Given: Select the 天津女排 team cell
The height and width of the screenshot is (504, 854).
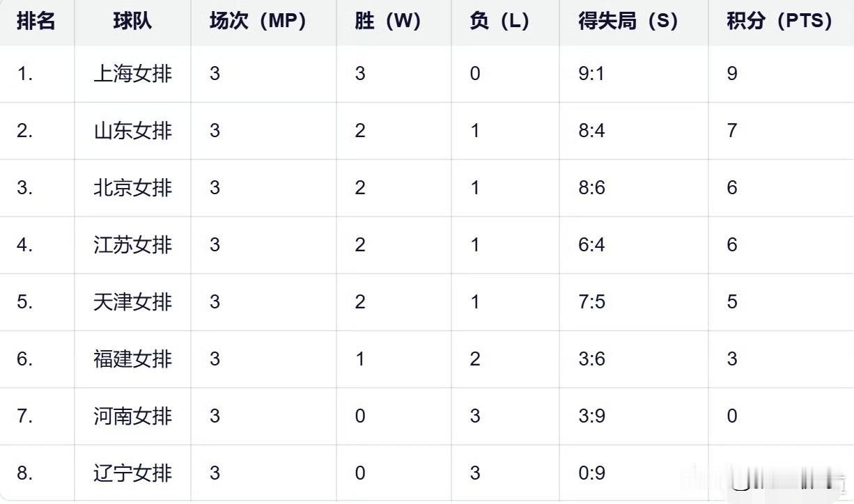Looking at the screenshot, I should click(132, 302).
